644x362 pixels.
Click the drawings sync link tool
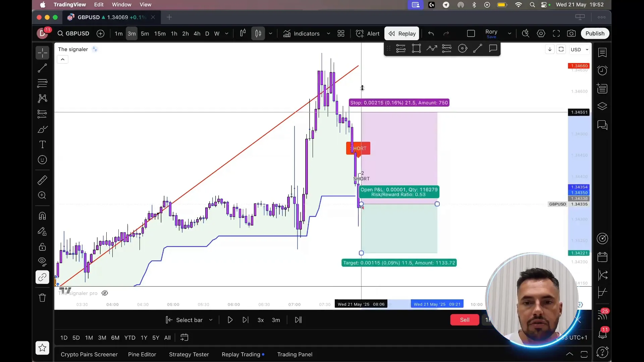[42, 277]
